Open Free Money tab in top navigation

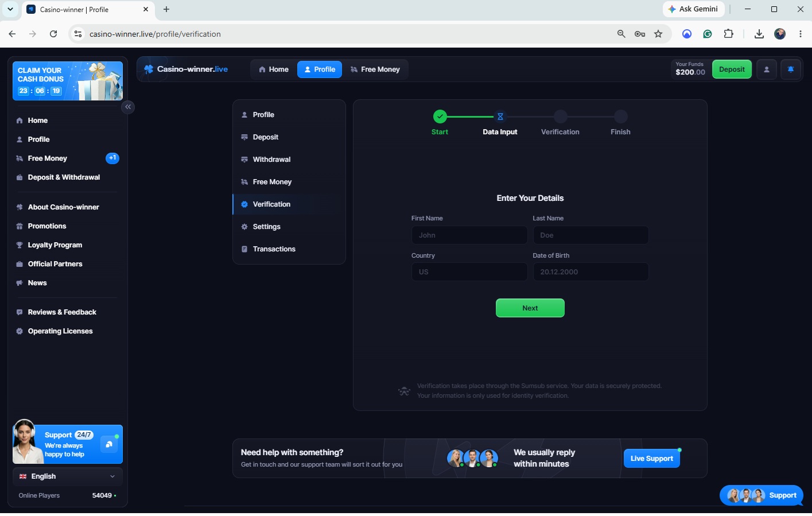click(x=375, y=69)
